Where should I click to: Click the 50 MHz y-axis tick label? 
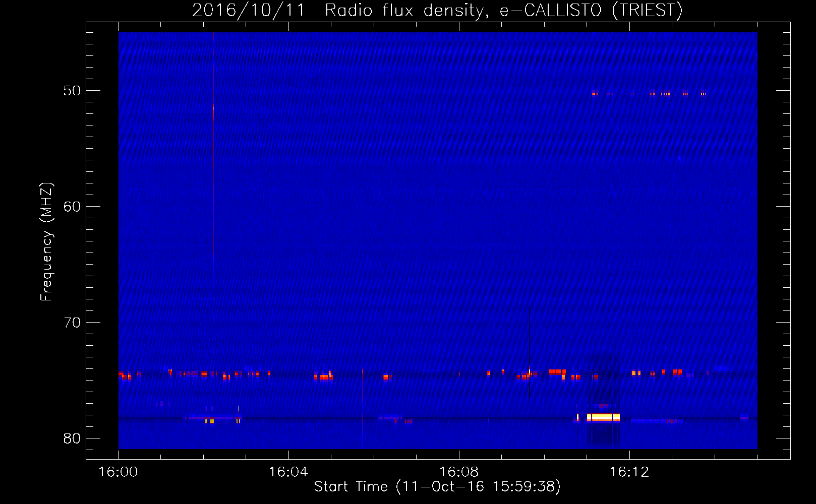pyautogui.click(x=72, y=91)
